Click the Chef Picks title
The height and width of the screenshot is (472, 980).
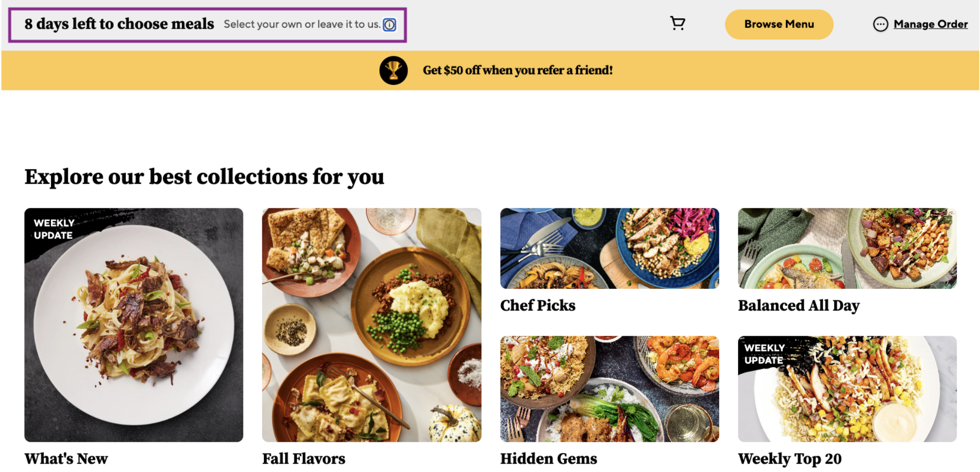pos(537,306)
